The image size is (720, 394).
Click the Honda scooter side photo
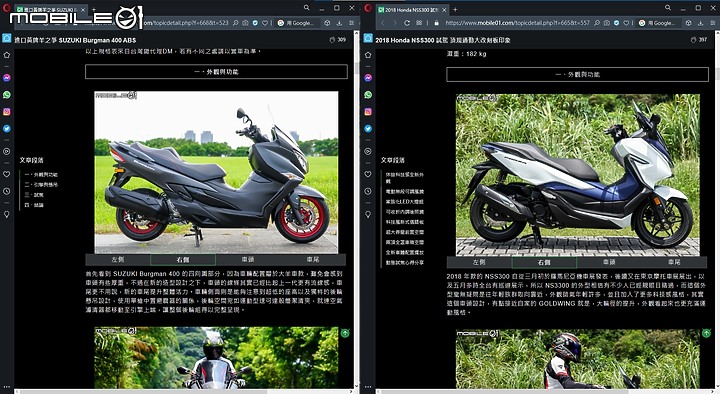(578, 175)
